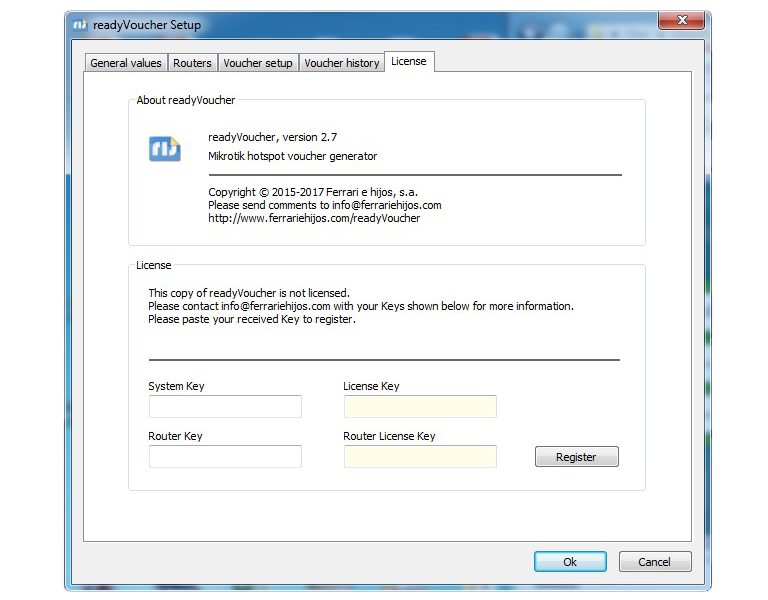Close the readyVoucher Setup window

(685, 20)
